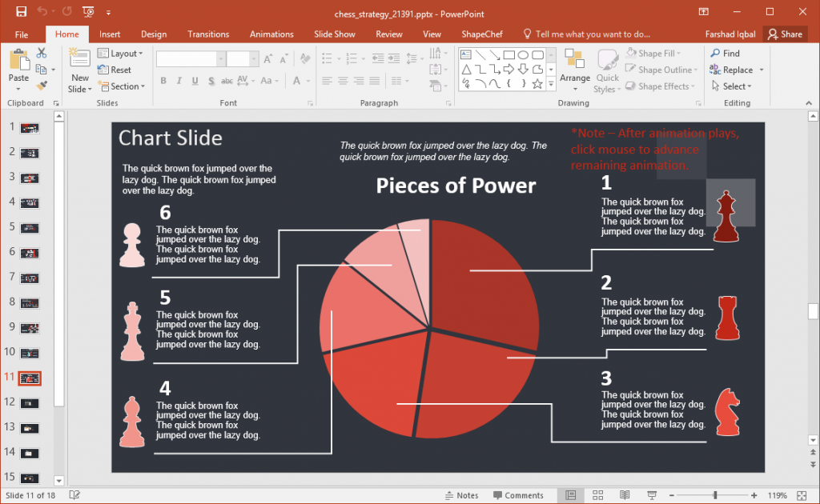The image size is (820, 504).
Task: Open the Section dropdown
Action: coord(122,86)
